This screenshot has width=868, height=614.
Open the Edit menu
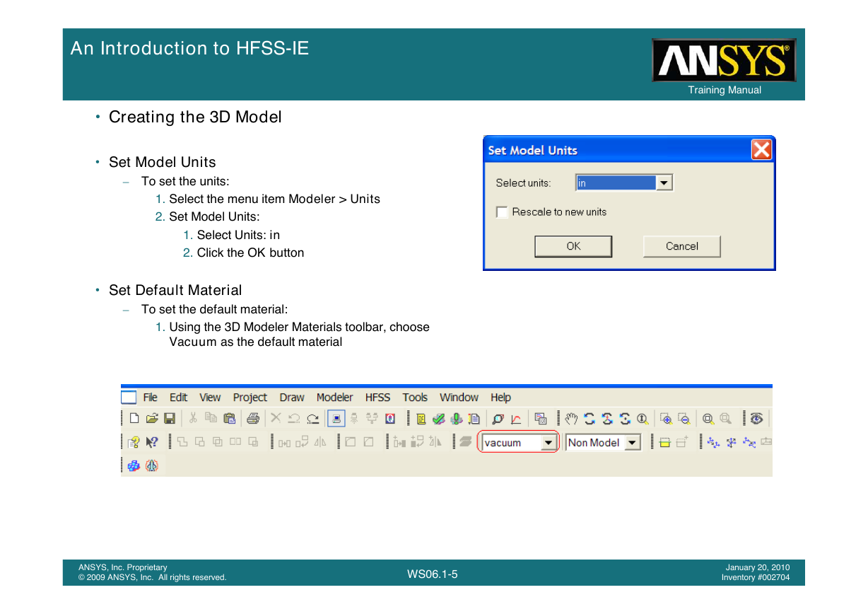(x=179, y=398)
